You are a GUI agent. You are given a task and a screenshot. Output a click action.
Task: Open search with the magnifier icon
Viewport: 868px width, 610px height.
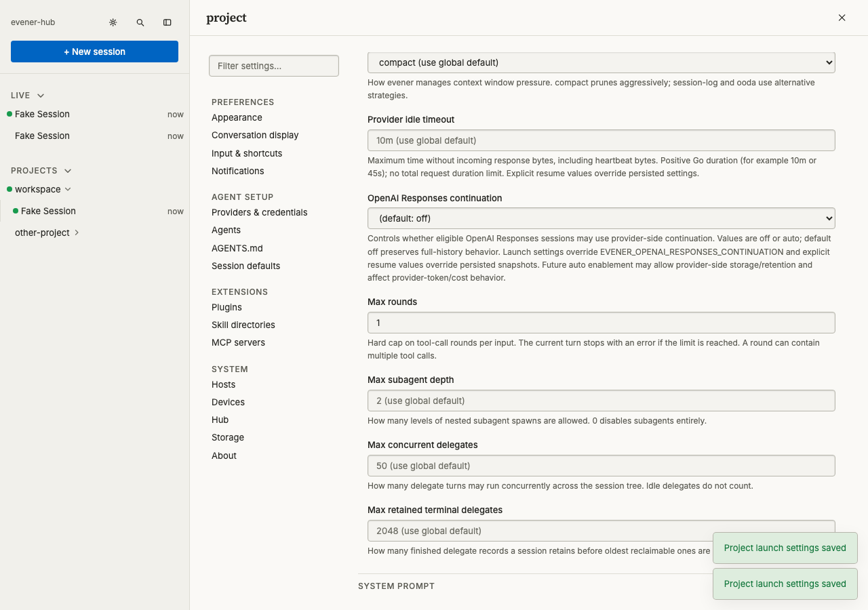point(140,22)
